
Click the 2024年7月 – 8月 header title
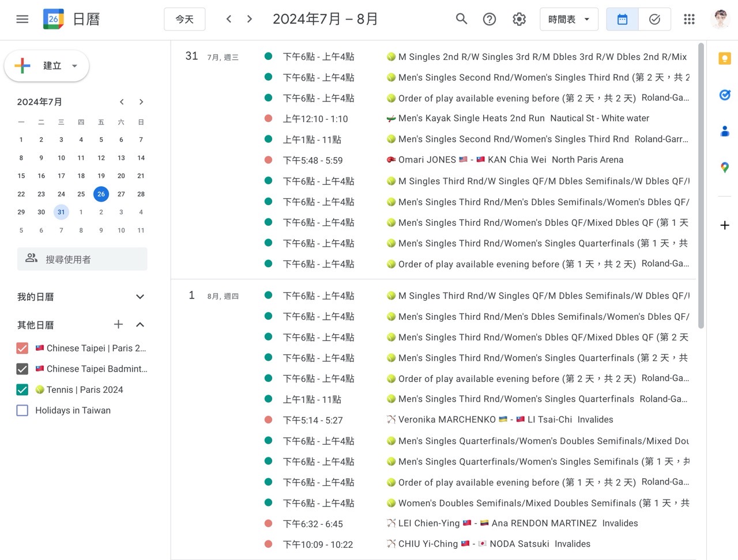coord(325,19)
